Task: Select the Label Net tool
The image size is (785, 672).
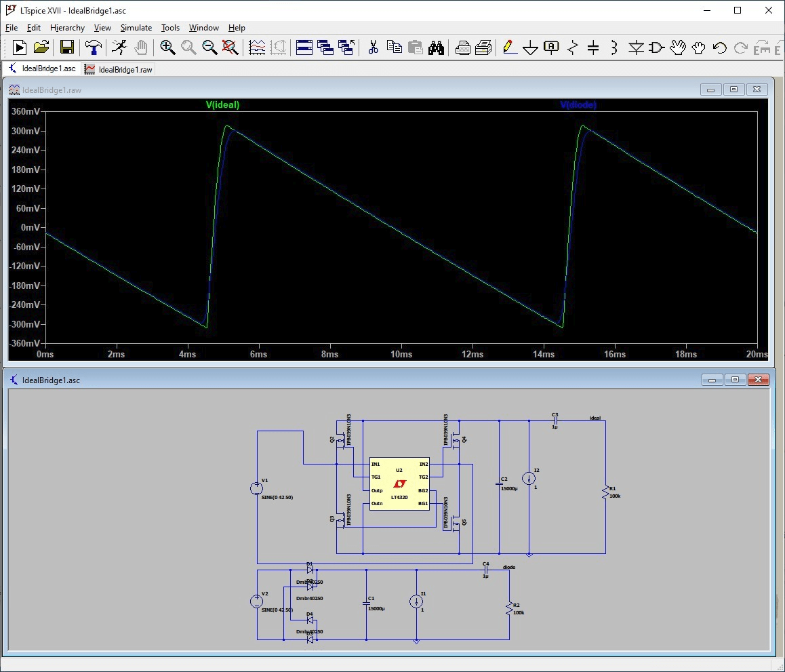Action: (x=551, y=47)
